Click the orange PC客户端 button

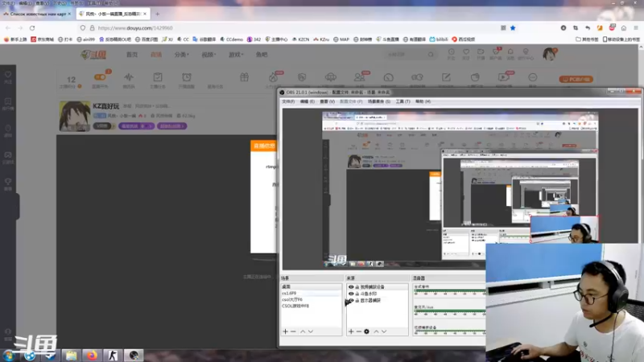[x=576, y=79]
